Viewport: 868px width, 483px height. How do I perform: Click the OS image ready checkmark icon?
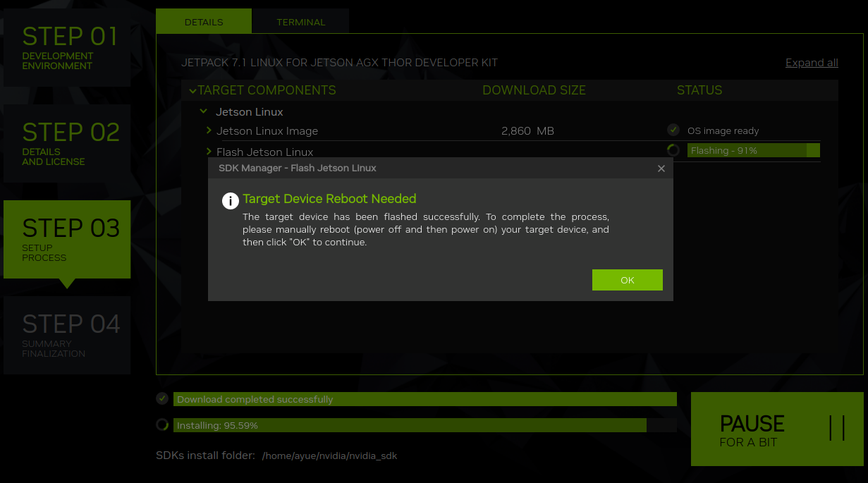point(673,130)
